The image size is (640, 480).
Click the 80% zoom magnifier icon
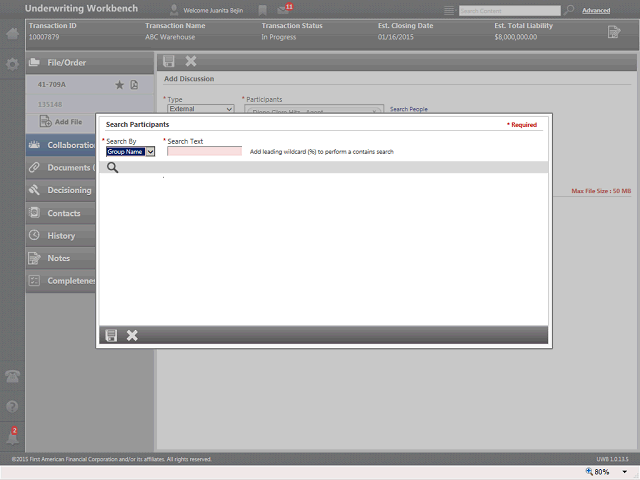589,471
